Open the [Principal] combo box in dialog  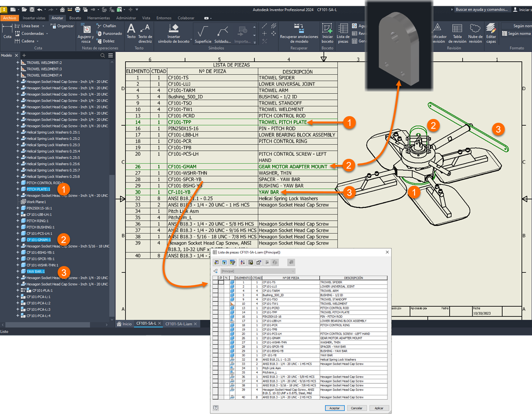tap(258, 271)
